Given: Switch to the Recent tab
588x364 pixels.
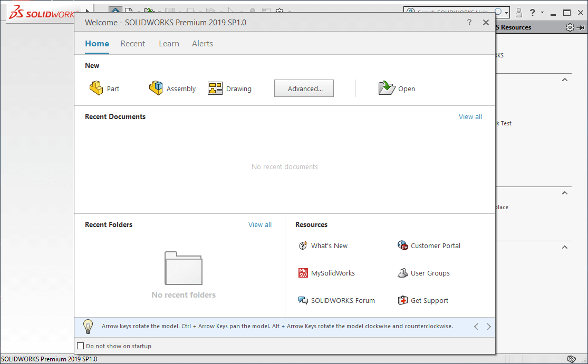Looking at the screenshot, I should 133,43.
